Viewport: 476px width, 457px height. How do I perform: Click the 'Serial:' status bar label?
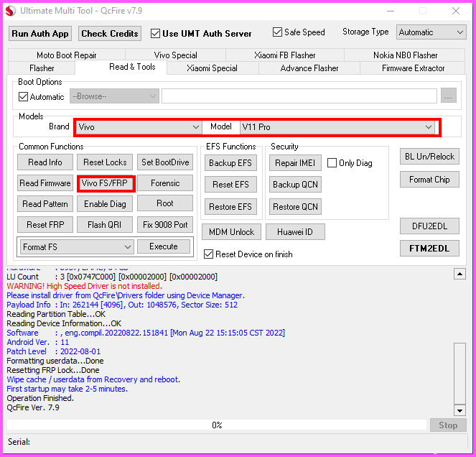point(19,441)
